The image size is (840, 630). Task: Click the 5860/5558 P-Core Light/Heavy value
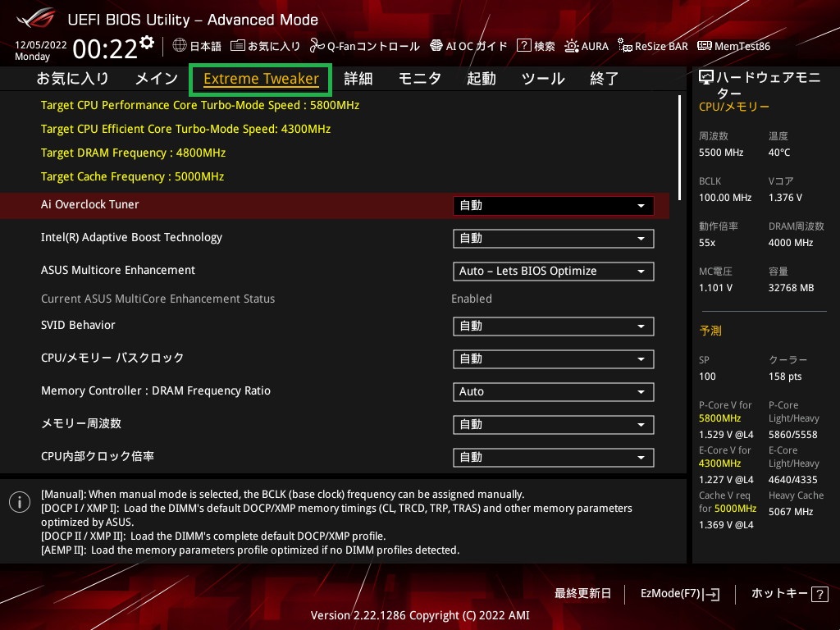click(x=793, y=435)
